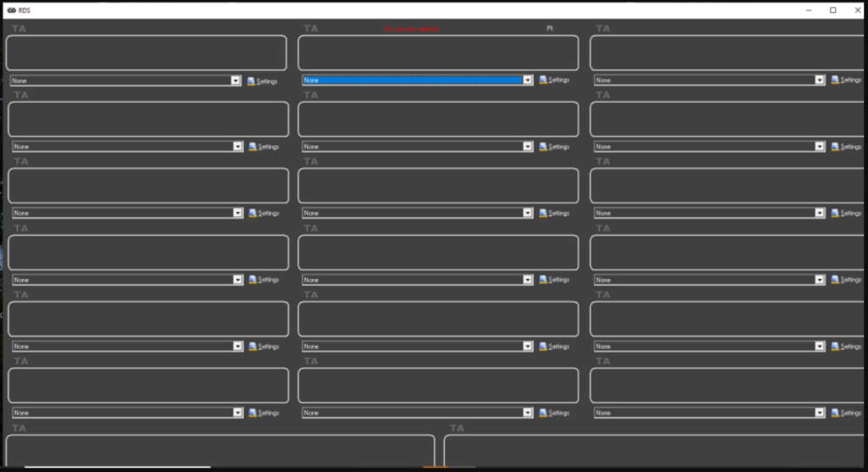
Task: Open None dropdown in third row, left column
Action: point(127,213)
